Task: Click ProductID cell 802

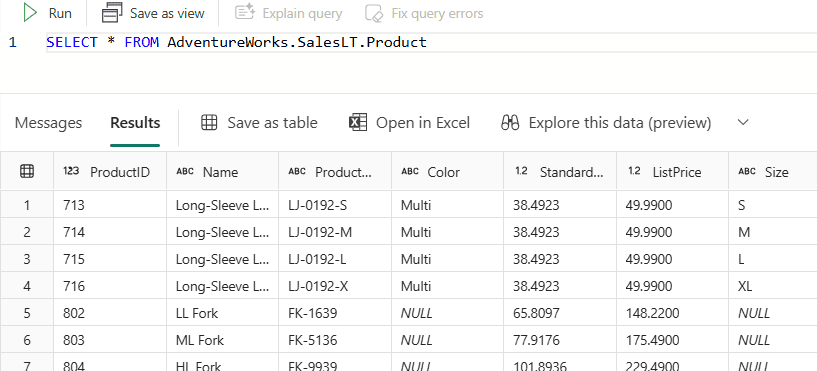Action: (x=110, y=313)
